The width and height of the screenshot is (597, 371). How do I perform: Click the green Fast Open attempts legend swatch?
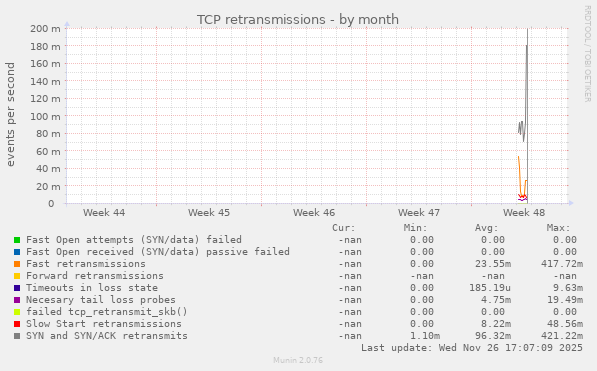tap(17, 240)
